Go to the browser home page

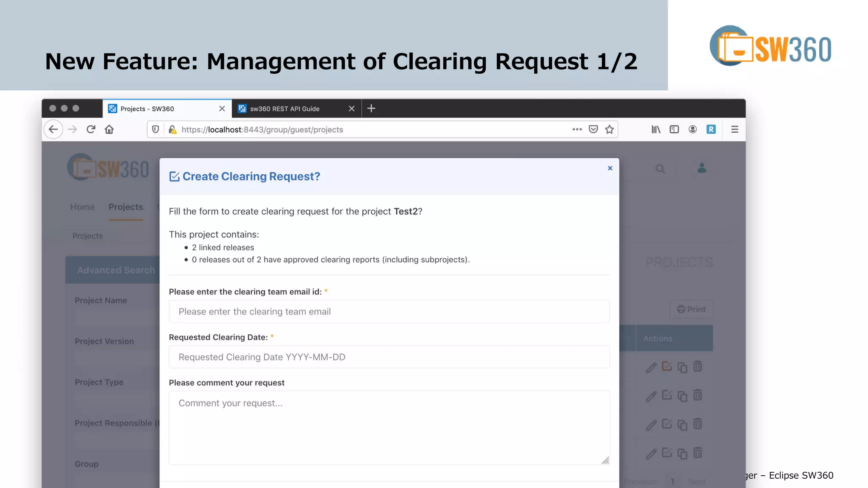pos(109,129)
